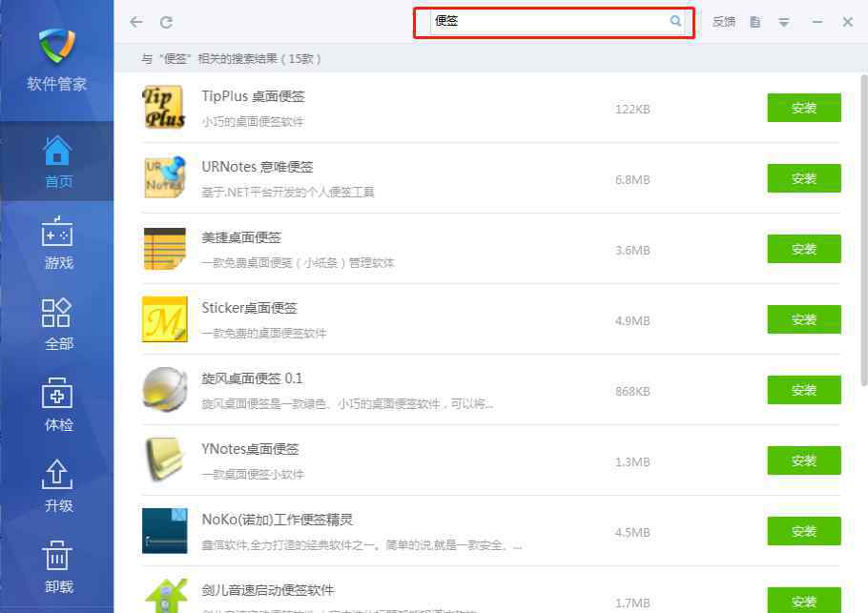Open the 美捷桌面便签 app title

pos(241,237)
